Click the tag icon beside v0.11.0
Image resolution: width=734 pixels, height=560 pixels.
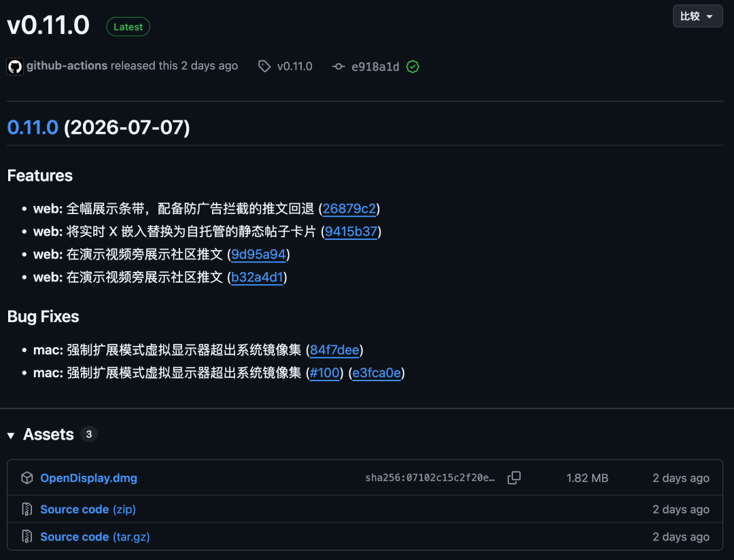coord(264,67)
